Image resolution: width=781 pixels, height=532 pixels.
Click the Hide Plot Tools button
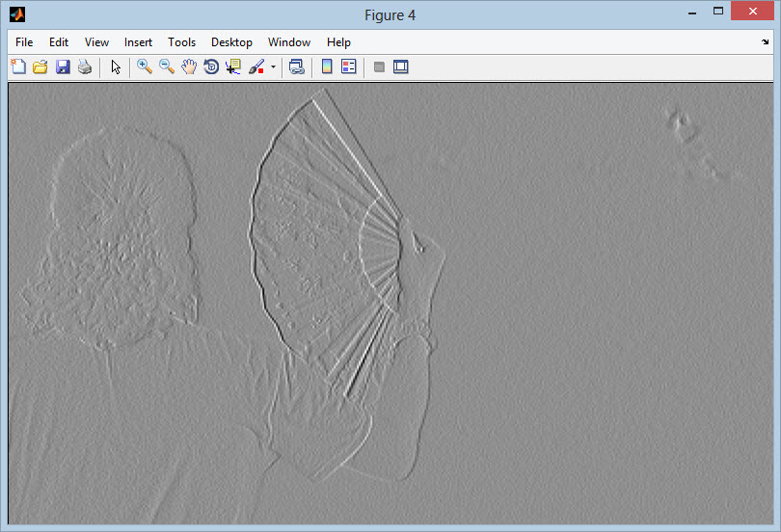click(379, 66)
